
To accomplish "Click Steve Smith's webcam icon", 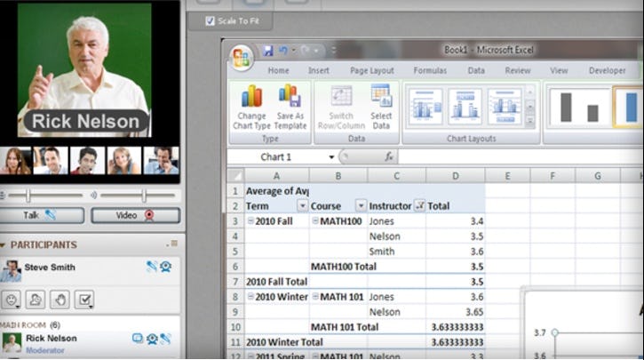I will (166, 267).
